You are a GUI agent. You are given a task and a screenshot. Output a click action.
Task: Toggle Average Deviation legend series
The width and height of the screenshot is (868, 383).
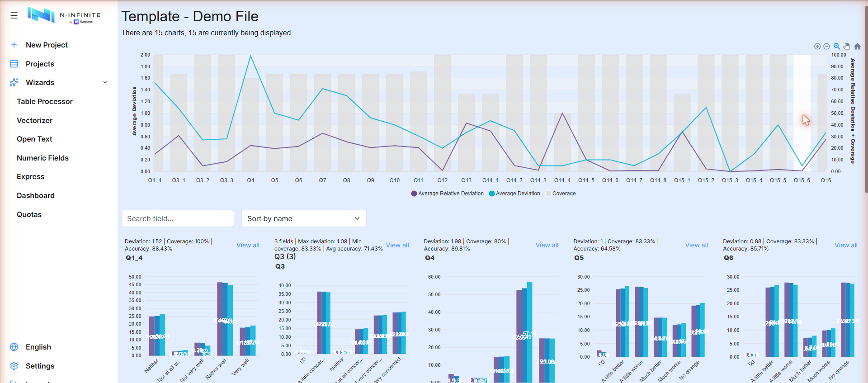514,194
